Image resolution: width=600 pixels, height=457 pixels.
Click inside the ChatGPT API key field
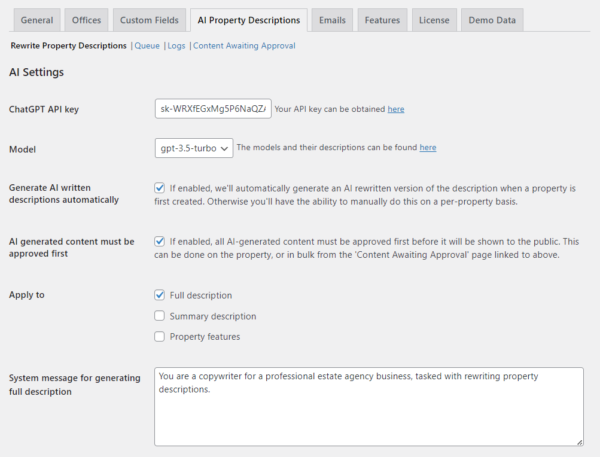pos(213,109)
